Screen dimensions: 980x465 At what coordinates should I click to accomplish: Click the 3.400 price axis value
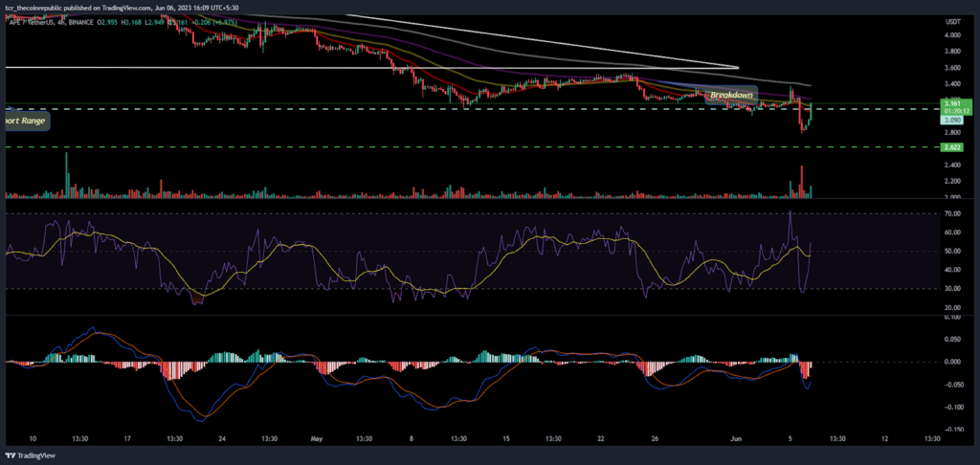point(951,84)
